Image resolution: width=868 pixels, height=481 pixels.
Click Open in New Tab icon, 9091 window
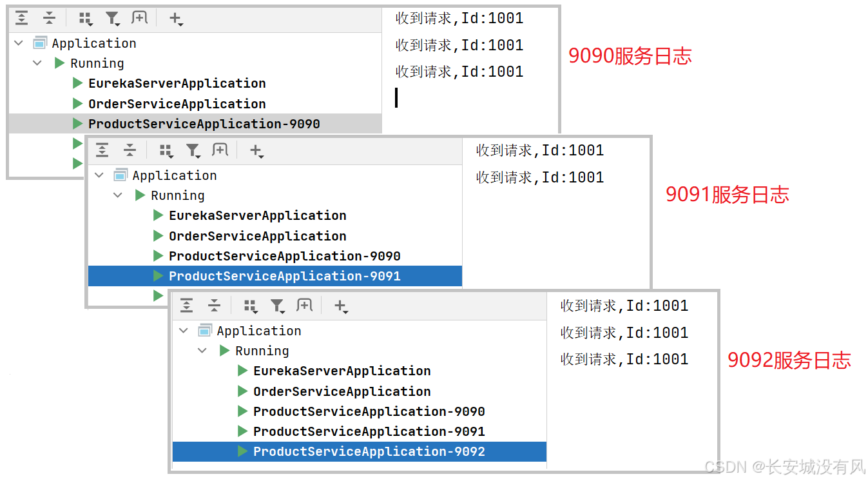click(x=220, y=150)
